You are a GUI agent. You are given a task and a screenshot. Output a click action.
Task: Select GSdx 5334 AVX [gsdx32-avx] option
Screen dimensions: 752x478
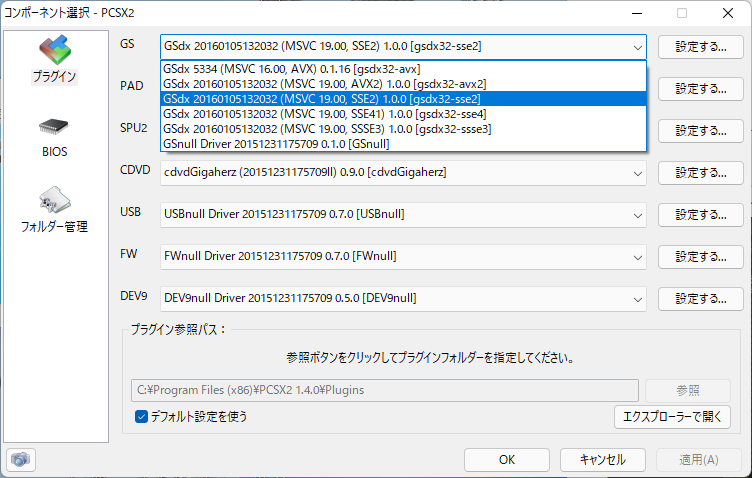tap(403, 69)
